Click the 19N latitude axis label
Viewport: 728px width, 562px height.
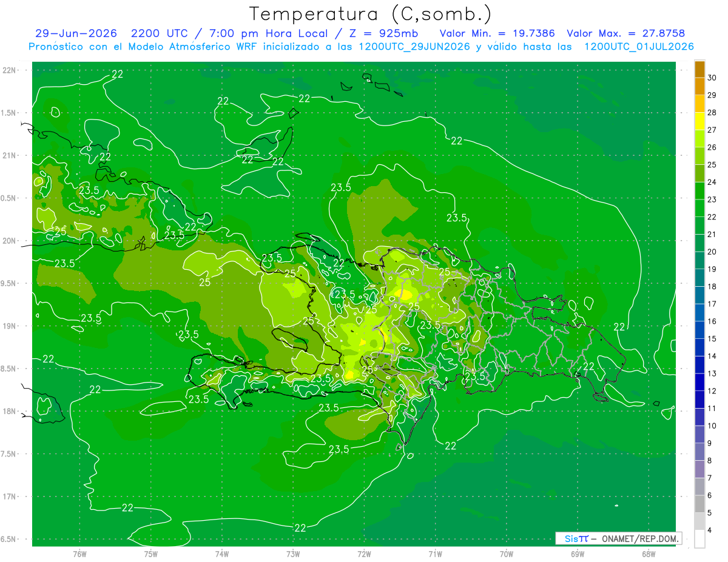9,326
